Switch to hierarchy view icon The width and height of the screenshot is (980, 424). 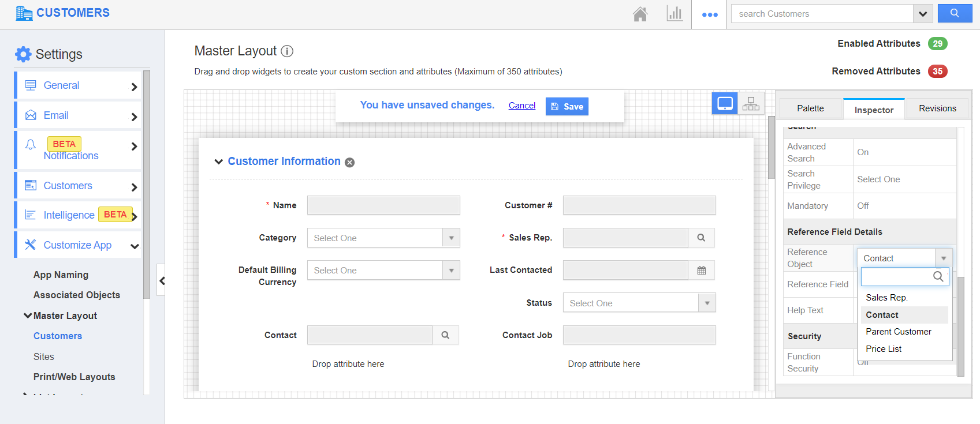click(x=751, y=104)
